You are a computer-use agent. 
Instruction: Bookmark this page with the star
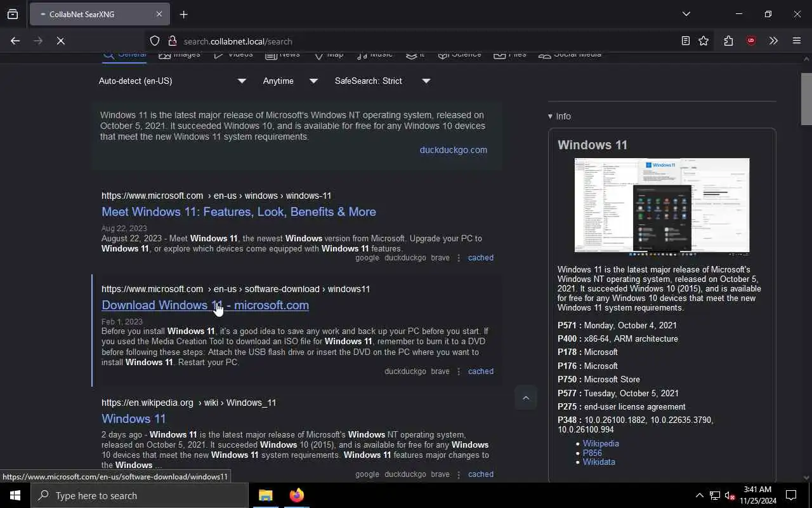[704, 41]
